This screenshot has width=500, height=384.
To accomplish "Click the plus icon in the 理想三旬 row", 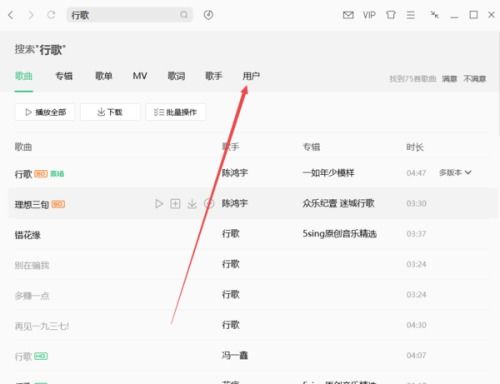I will coord(175,203).
